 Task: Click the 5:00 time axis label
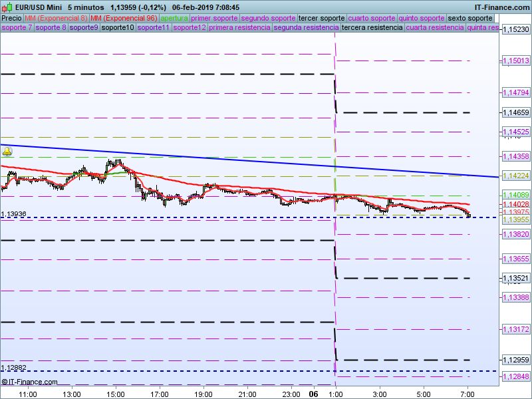coord(424,394)
